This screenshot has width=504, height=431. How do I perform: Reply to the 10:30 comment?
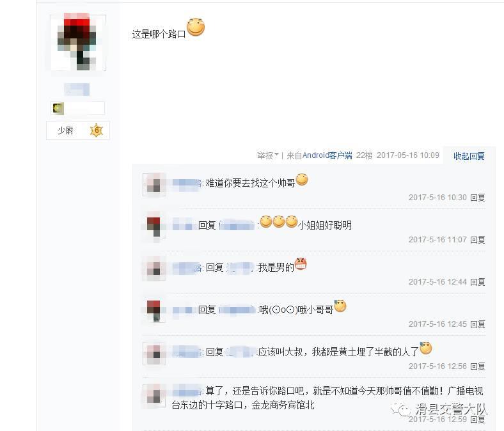[478, 198]
